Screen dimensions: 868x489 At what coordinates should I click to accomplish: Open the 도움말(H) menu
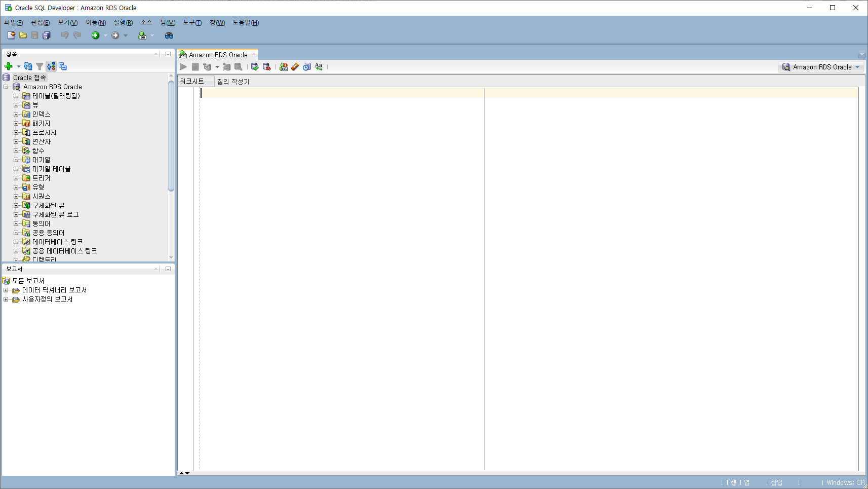tap(246, 23)
